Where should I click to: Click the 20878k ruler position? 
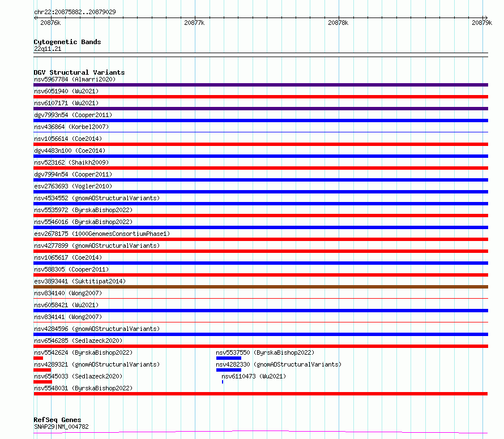(338, 23)
